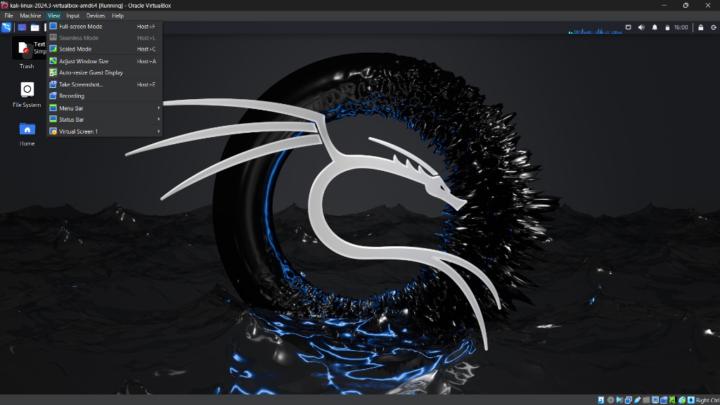Click the USB status bar icon
This screenshot has height=405, width=720.
point(637,400)
